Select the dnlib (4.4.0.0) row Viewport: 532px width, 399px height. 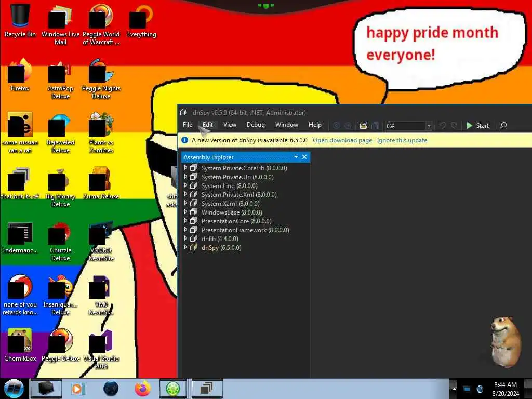coord(245,238)
